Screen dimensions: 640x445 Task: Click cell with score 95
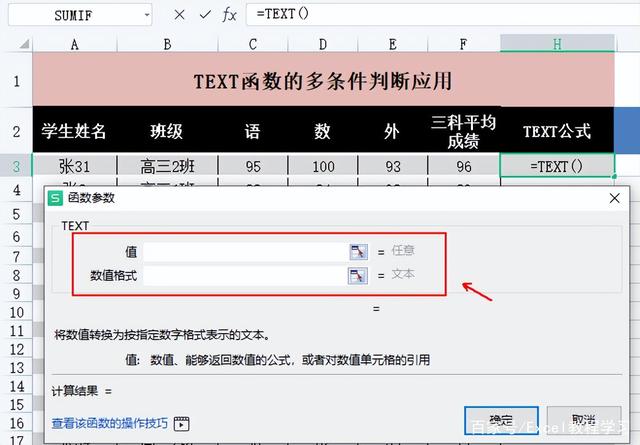(253, 166)
